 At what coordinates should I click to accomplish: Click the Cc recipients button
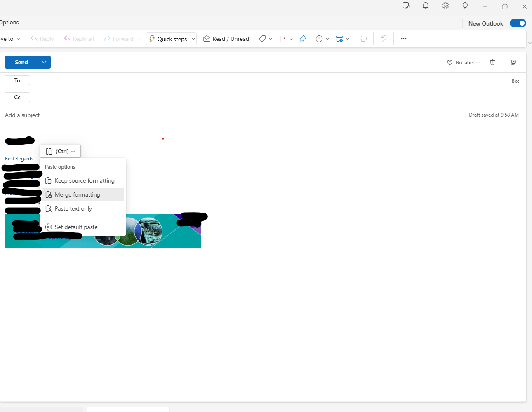(x=17, y=97)
